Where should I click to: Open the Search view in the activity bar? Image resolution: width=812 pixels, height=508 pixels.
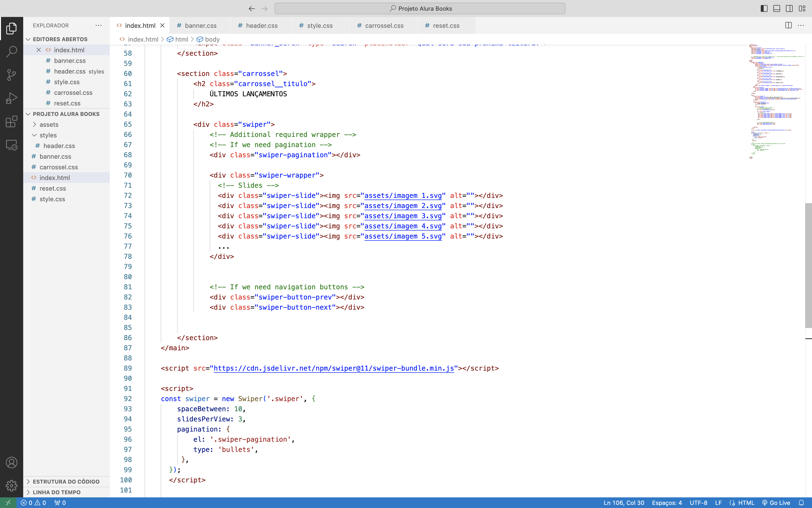pyautogui.click(x=11, y=52)
